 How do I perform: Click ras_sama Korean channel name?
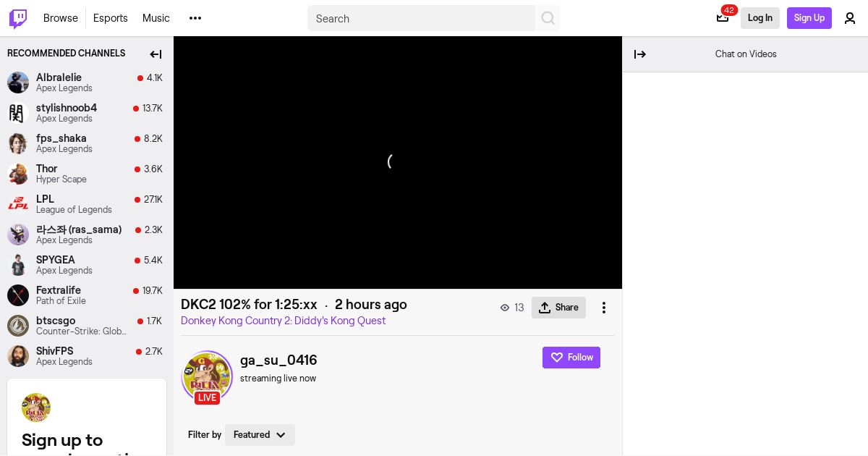tap(79, 229)
